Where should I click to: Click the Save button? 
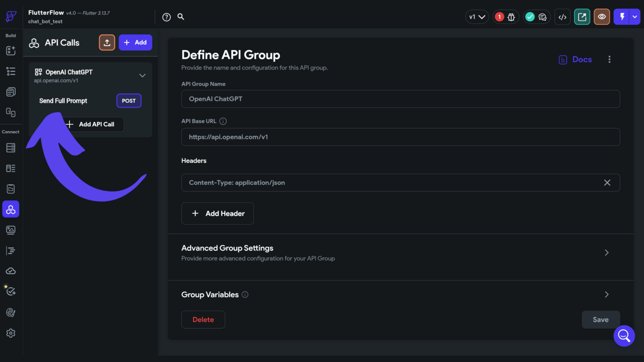pos(601,320)
